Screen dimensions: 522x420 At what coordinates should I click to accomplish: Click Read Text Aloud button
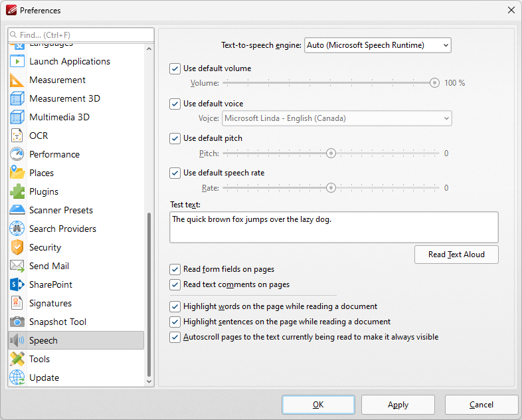click(x=456, y=255)
